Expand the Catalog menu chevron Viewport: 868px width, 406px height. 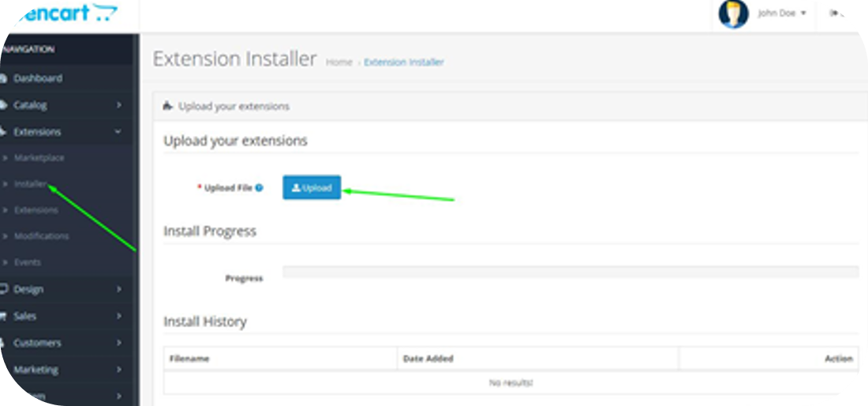118,105
